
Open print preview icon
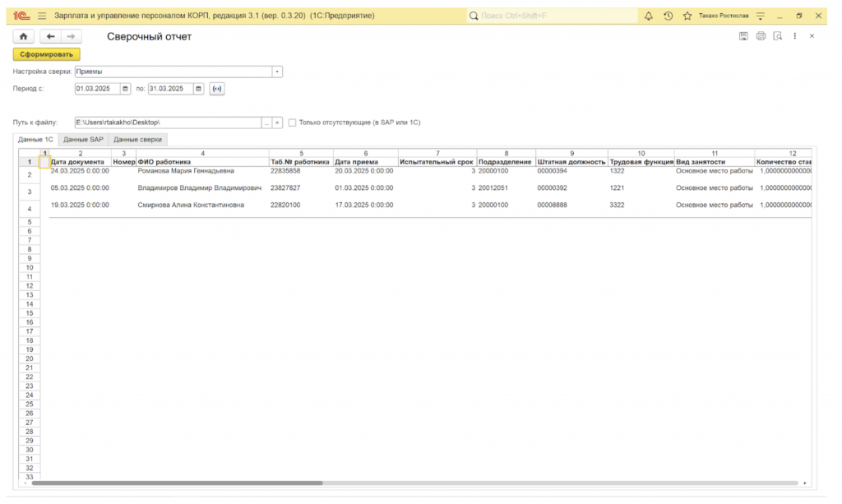click(x=777, y=36)
